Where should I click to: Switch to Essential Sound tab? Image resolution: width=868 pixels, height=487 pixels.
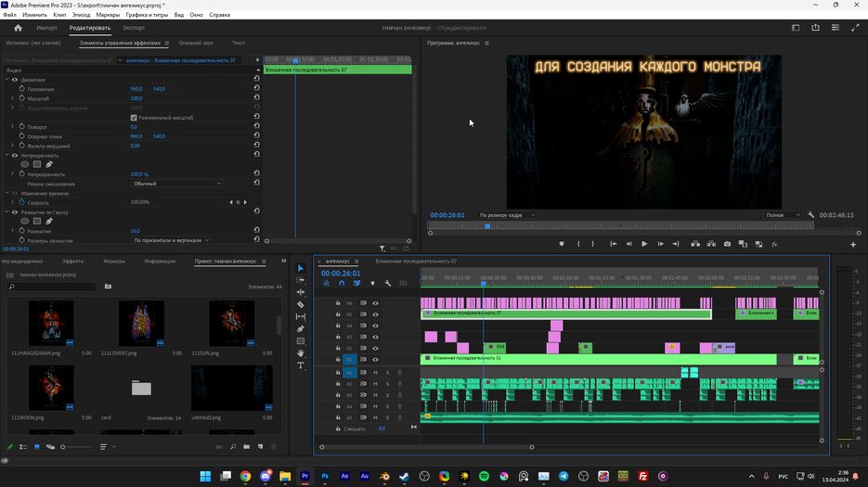click(x=196, y=43)
